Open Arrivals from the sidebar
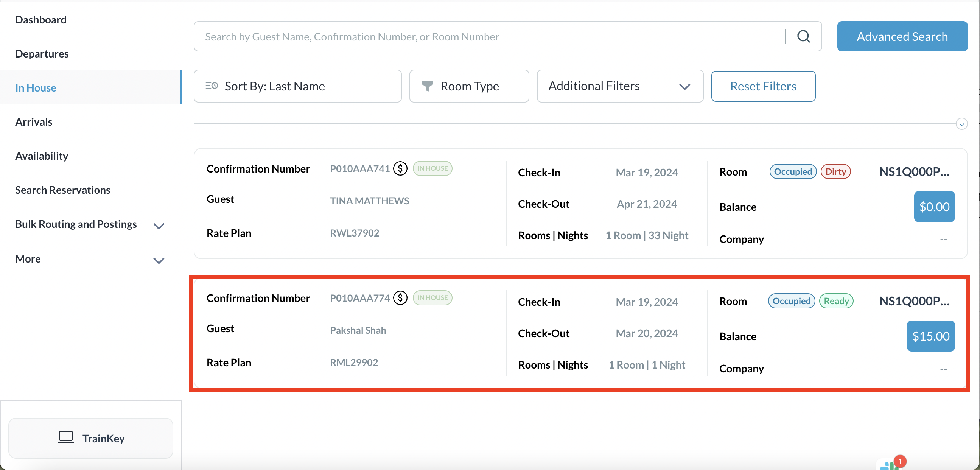Viewport: 980px width, 470px height. tap(33, 122)
